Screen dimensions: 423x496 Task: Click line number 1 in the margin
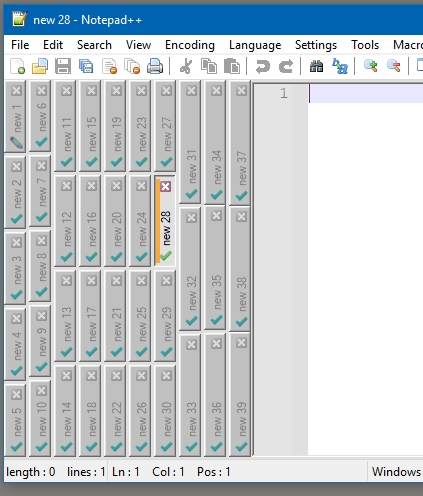[x=284, y=93]
